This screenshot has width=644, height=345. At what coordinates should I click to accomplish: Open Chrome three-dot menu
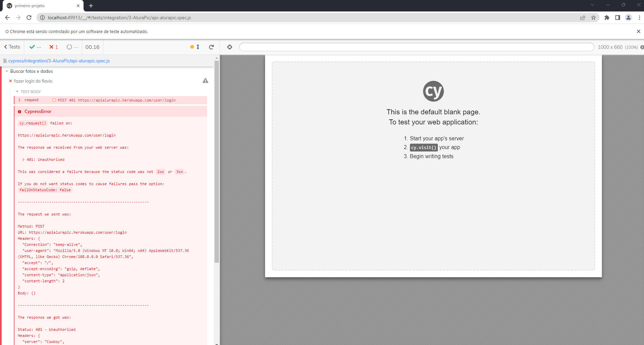(639, 18)
